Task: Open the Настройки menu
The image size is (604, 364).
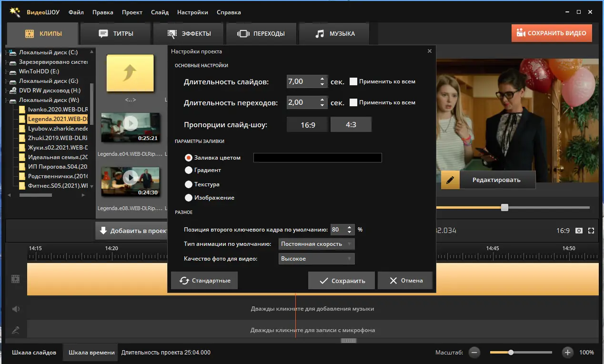Action: point(192,12)
